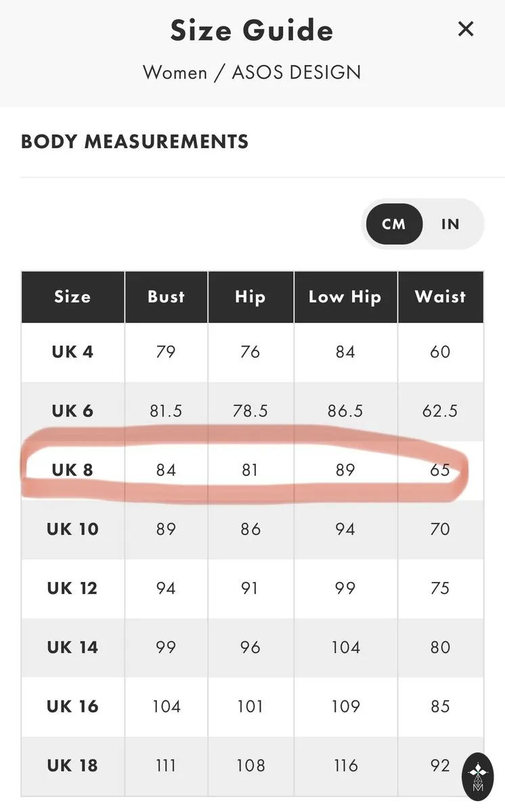Select the UK 18 size row label
505x812 pixels.
[x=72, y=765]
